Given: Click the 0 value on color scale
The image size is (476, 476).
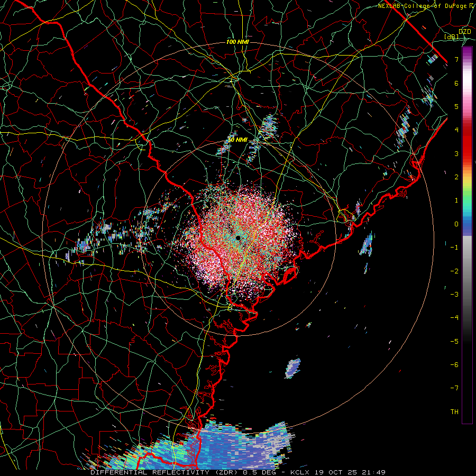Looking at the screenshot, I should coord(456,224).
